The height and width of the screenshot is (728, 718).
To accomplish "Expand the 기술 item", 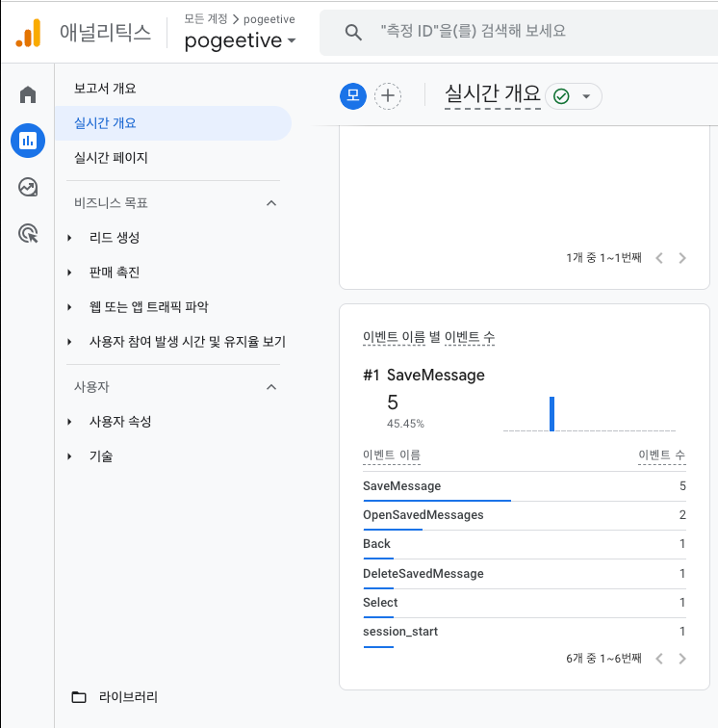I will [69, 456].
